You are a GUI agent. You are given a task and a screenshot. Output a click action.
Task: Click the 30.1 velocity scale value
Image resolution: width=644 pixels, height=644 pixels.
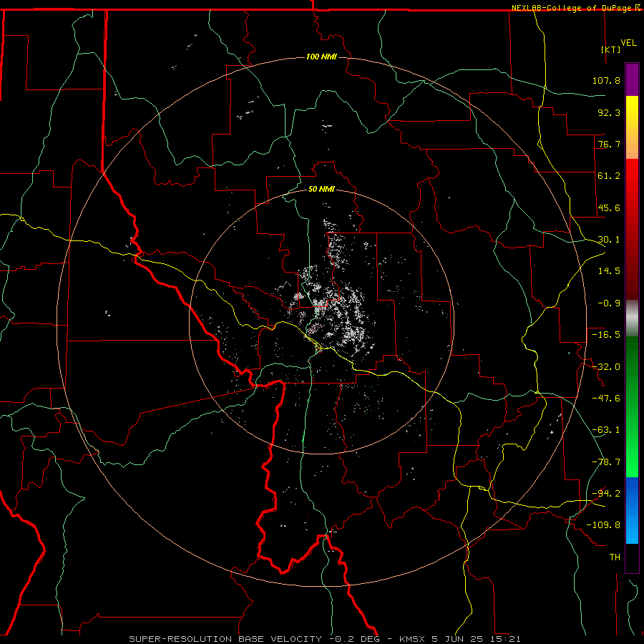(x=609, y=240)
